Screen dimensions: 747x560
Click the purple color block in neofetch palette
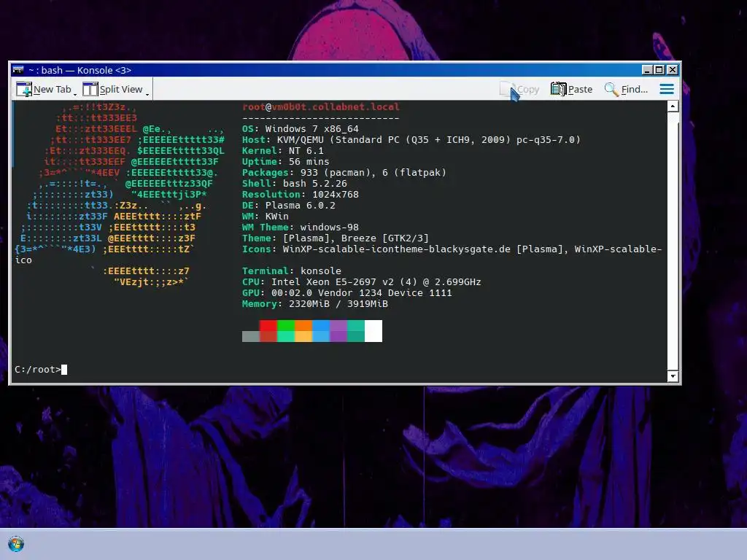[338, 331]
